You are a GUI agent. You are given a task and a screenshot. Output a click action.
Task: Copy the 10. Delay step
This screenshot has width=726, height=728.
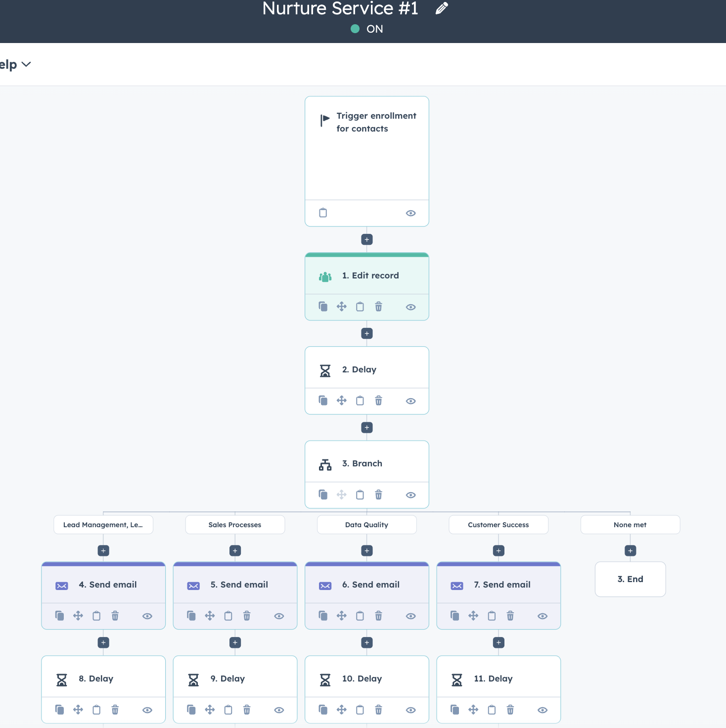click(323, 710)
